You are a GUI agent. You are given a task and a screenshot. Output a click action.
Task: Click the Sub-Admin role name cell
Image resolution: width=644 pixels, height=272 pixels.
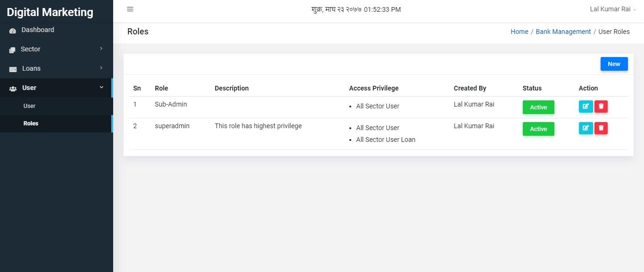(x=171, y=104)
